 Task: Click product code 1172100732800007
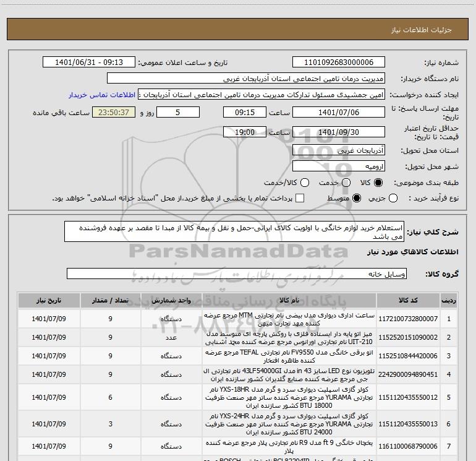tap(408, 319)
